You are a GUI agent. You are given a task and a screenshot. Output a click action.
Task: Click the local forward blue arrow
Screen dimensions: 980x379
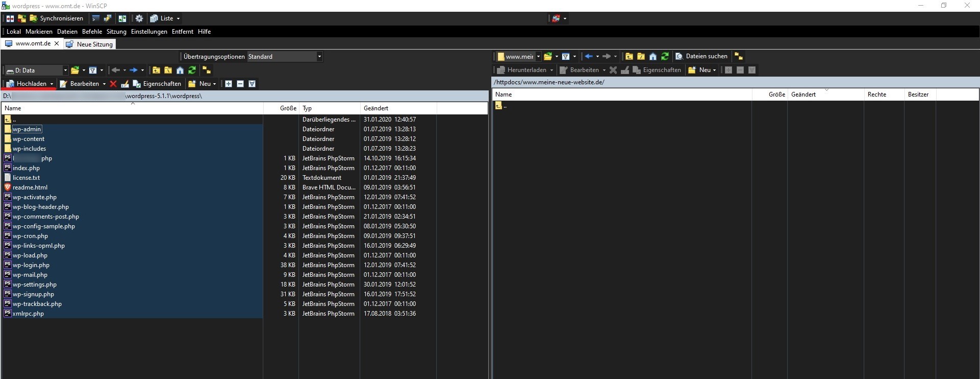pyautogui.click(x=133, y=70)
